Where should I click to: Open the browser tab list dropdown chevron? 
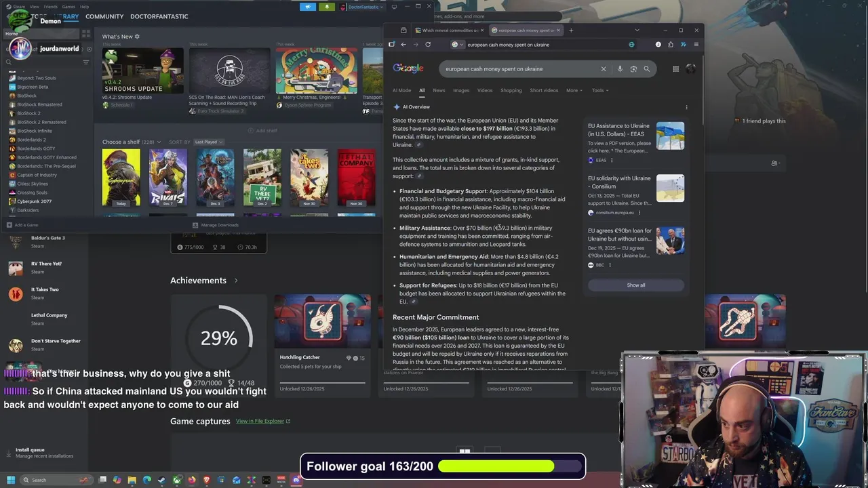tap(637, 30)
